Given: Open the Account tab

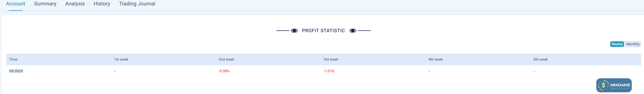Looking at the screenshot, I should [16, 4].
